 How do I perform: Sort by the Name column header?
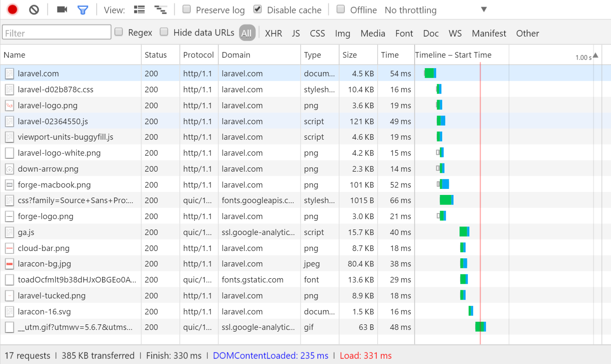pyautogui.click(x=71, y=55)
